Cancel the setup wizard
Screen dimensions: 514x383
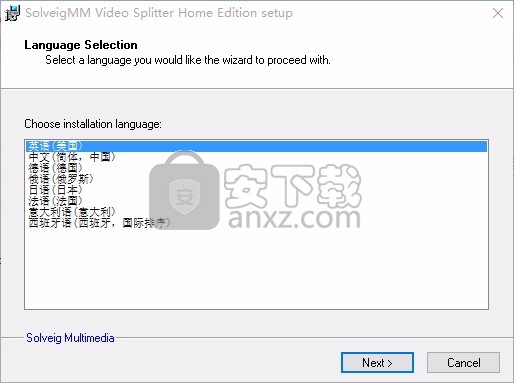pyautogui.click(x=463, y=362)
